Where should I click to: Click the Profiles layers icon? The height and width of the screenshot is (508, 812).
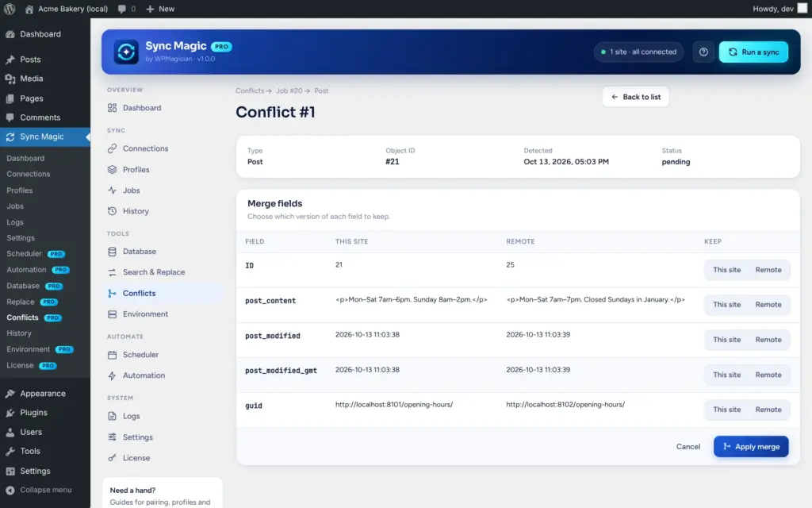point(112,170)
